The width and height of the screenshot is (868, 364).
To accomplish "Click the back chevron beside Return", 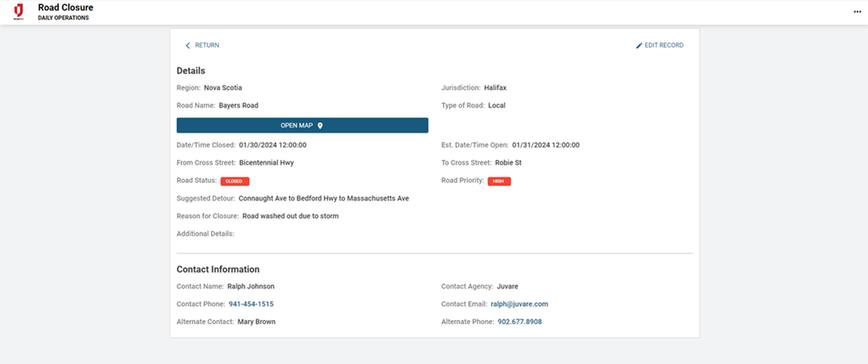I will [188, 46].
